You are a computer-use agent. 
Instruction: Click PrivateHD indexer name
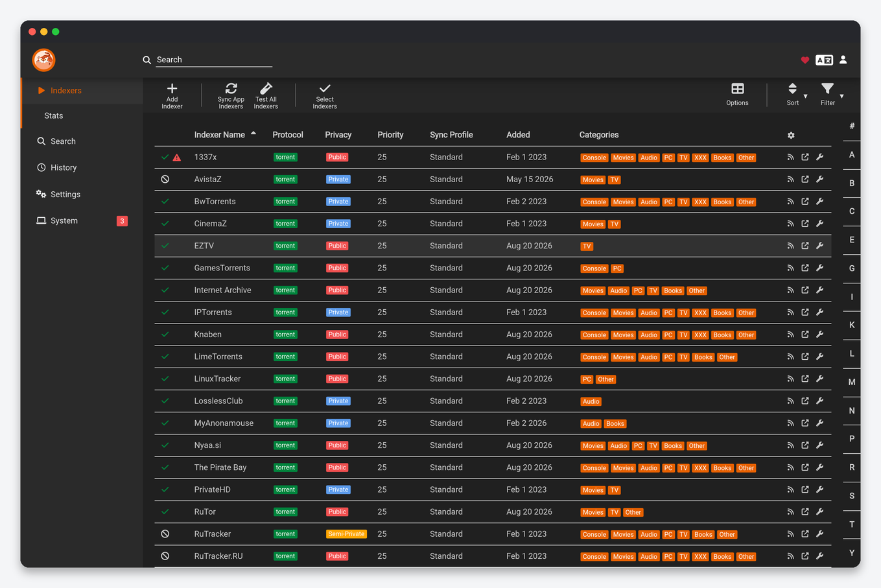pos(212,490)
